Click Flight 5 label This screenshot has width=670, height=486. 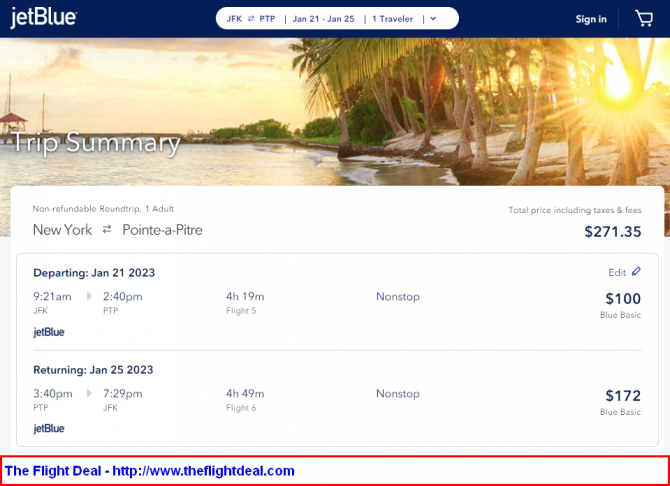(x=241, y=311)
